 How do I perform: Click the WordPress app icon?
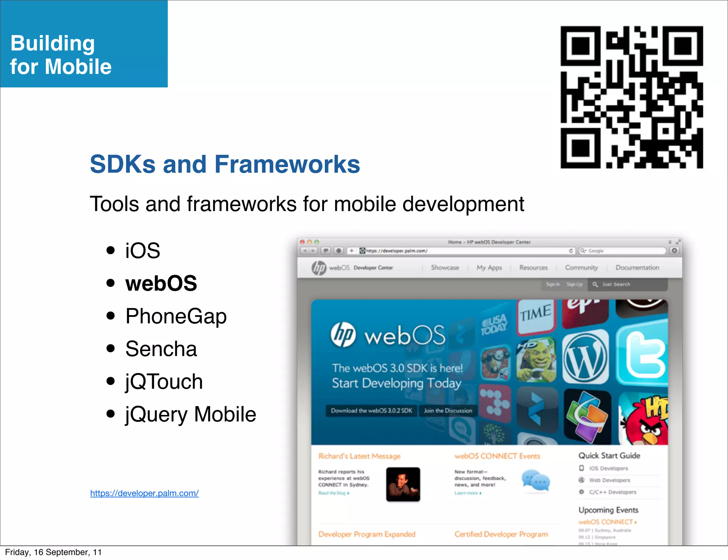point(585,357)
